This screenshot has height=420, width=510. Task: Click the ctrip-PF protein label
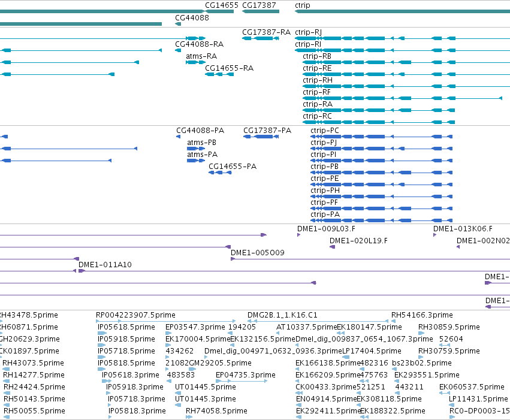[x=324, y=203]
